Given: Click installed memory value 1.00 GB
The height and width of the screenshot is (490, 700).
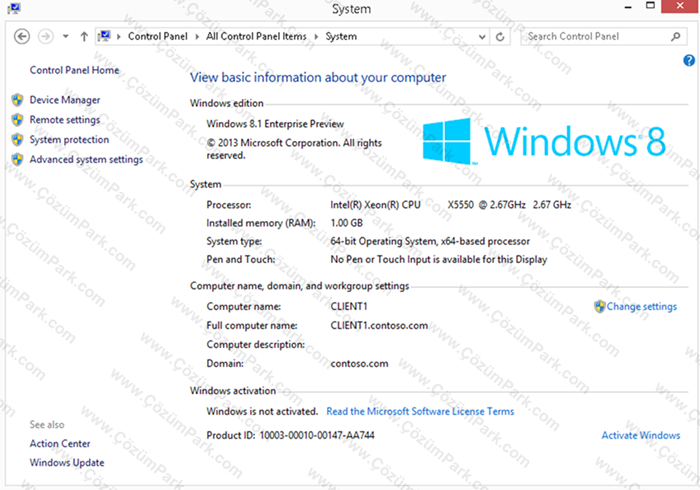Looking at the screenshot, I should (x=346, y=223).
